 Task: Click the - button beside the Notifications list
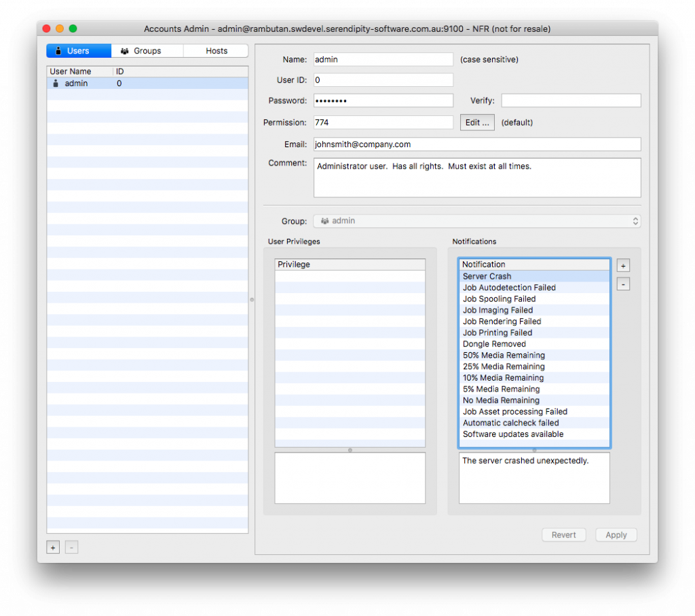(623, 284)
